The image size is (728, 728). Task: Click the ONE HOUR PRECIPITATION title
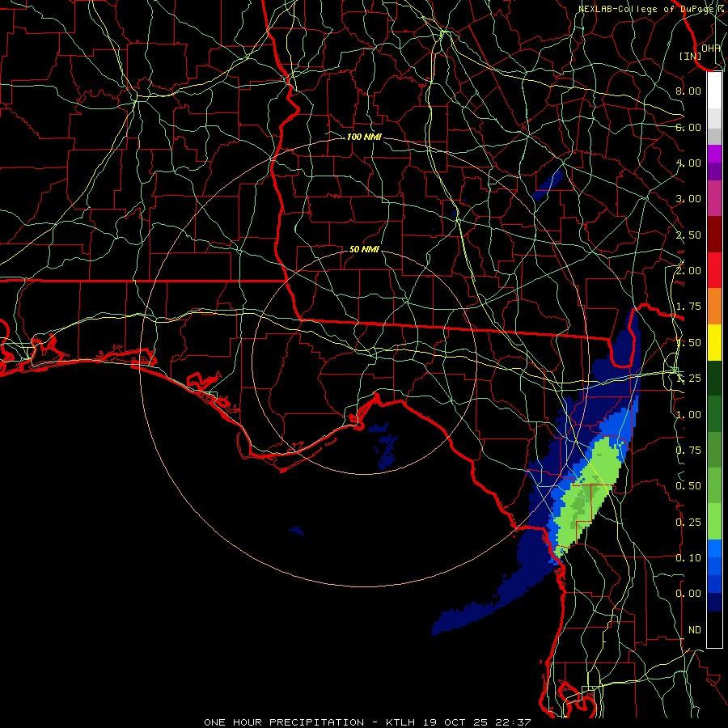(x=284, y=722)
